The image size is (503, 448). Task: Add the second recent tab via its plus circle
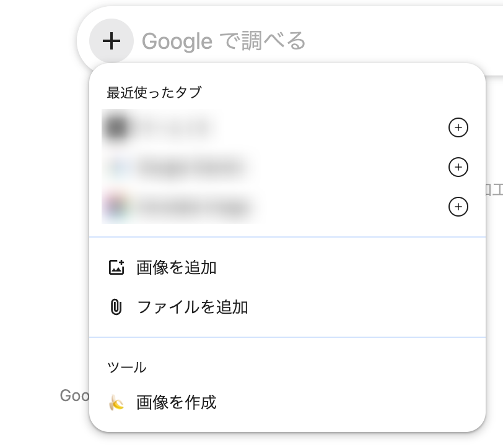click(x=458, y=167)
